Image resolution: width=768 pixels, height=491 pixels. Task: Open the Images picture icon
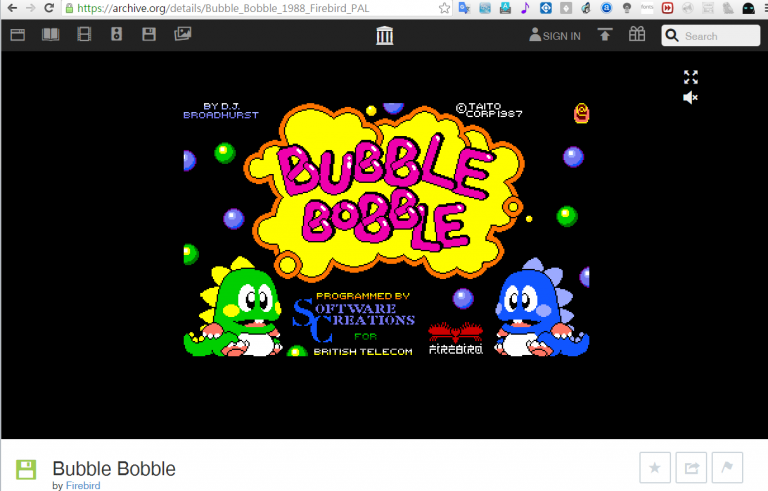(x=182, y=34)
